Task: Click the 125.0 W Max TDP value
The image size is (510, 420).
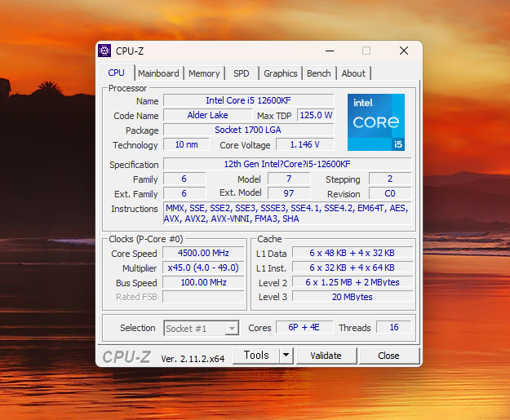Action: (x=316, y=115)
